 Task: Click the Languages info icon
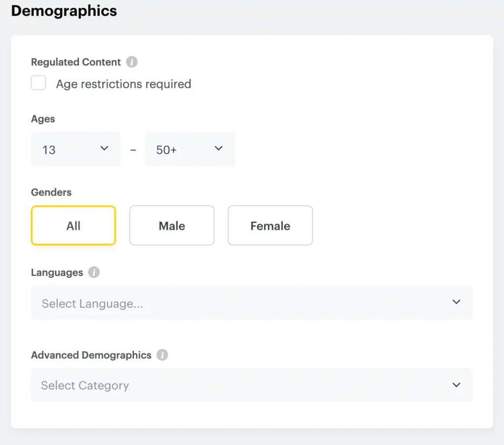[94, 272]
